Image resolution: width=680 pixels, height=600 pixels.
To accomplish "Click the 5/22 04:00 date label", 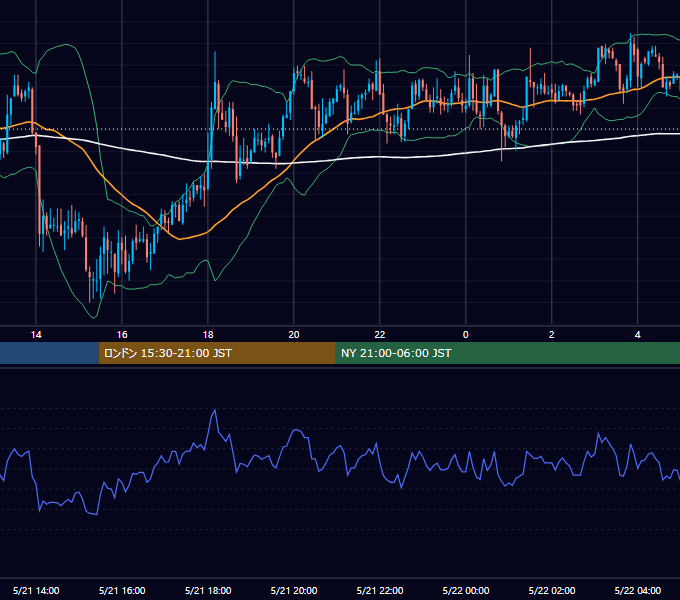I will [x=637, y=590].
